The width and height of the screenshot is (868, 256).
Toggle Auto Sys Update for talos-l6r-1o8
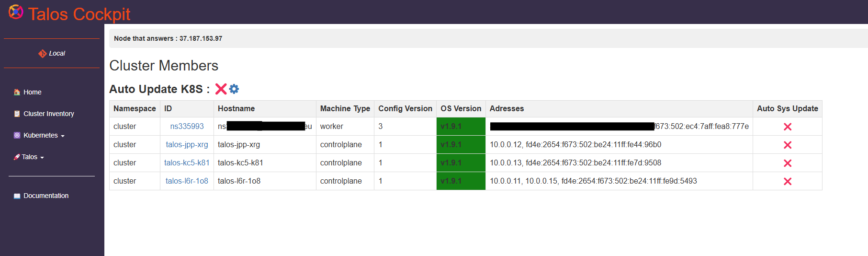pyautogui.click(x=788, y=181)
